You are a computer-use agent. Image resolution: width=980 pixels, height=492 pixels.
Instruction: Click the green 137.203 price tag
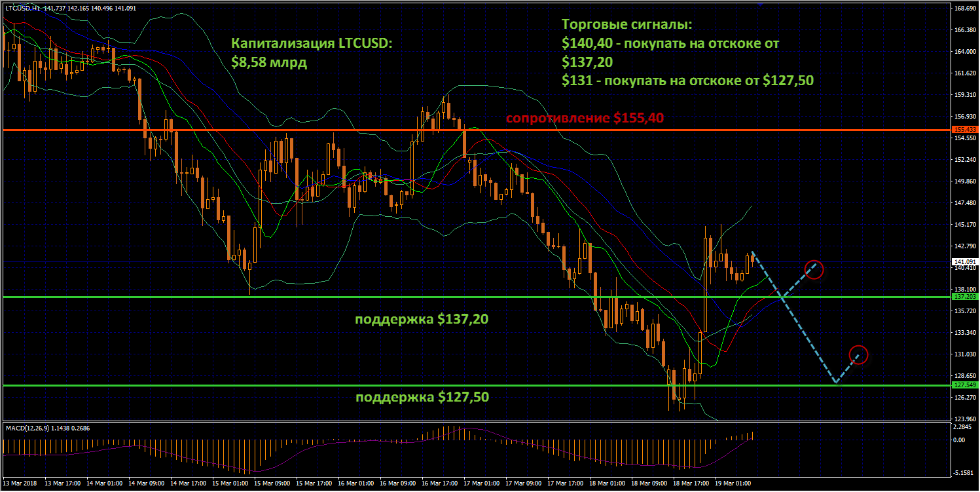click(966, 297)
